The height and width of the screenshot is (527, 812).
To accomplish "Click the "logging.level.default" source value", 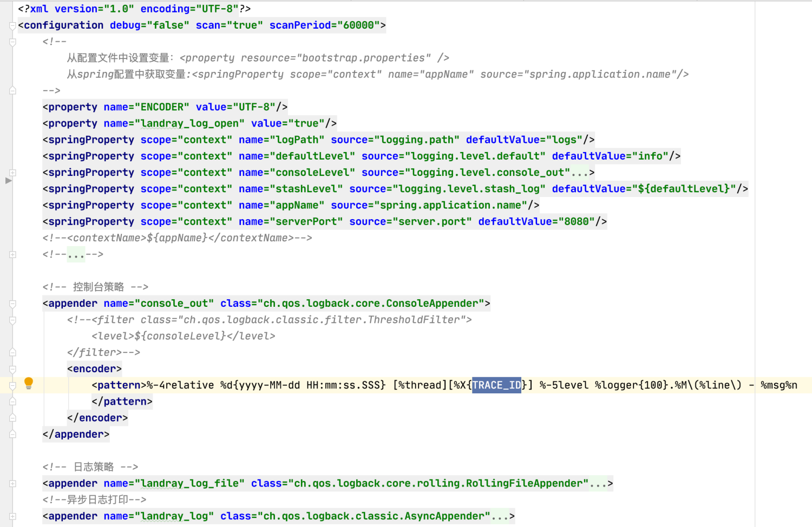I will 475,156.
